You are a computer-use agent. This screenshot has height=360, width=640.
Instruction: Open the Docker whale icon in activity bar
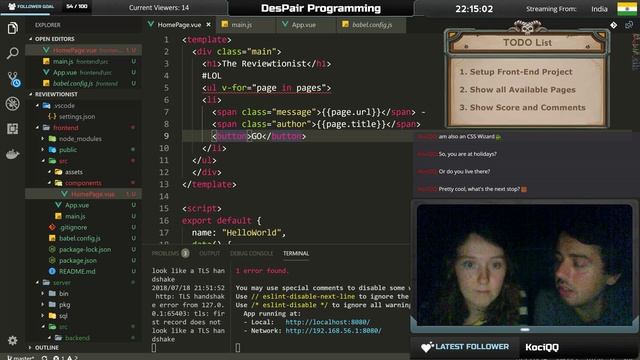(13, 154)
